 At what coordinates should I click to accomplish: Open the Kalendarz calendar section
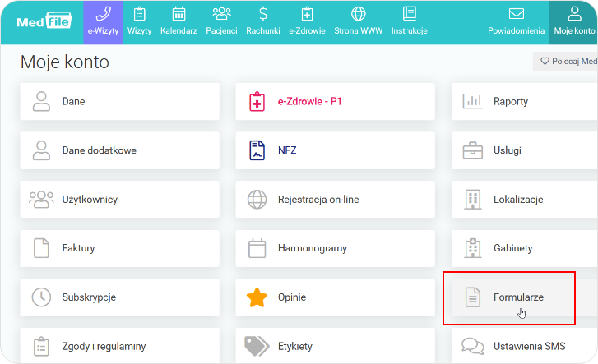pos(178,22)
